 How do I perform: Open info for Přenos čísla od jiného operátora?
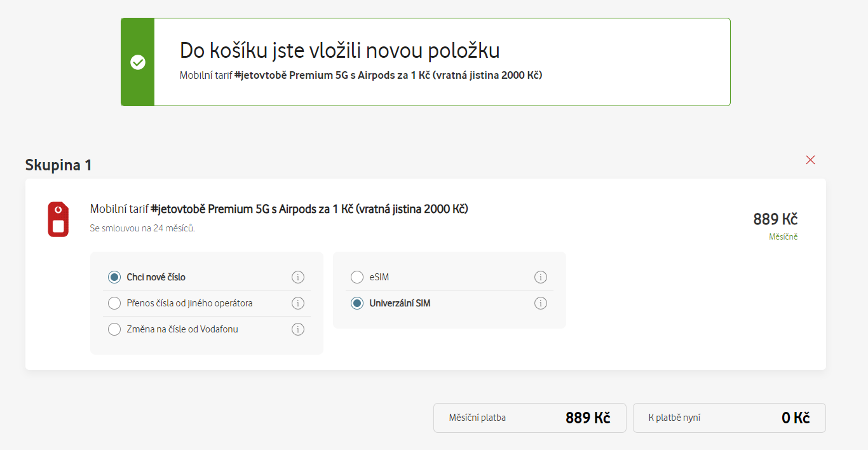pyautogui.click(x=298, y=303)
